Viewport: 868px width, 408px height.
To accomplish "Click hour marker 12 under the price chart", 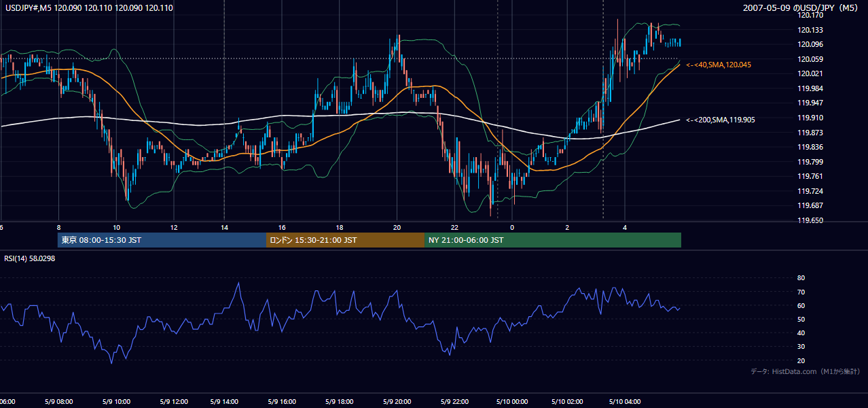I will (x=174, y=227).
